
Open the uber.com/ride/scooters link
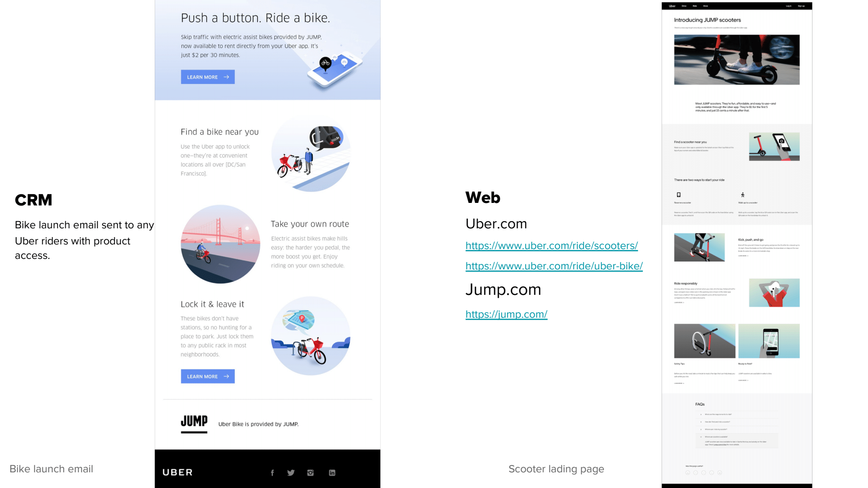pos(551,246)
